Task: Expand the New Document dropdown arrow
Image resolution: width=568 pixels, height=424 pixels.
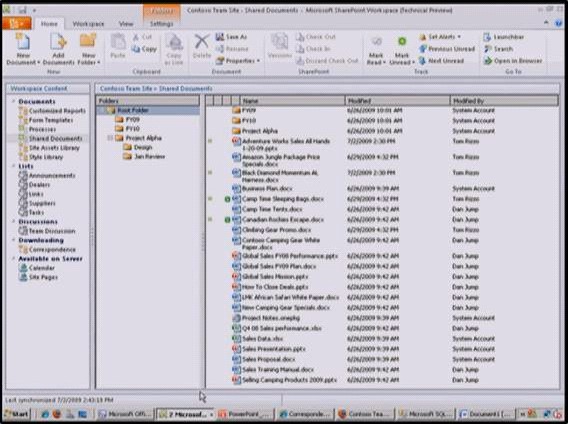Action: click(38, 62)
